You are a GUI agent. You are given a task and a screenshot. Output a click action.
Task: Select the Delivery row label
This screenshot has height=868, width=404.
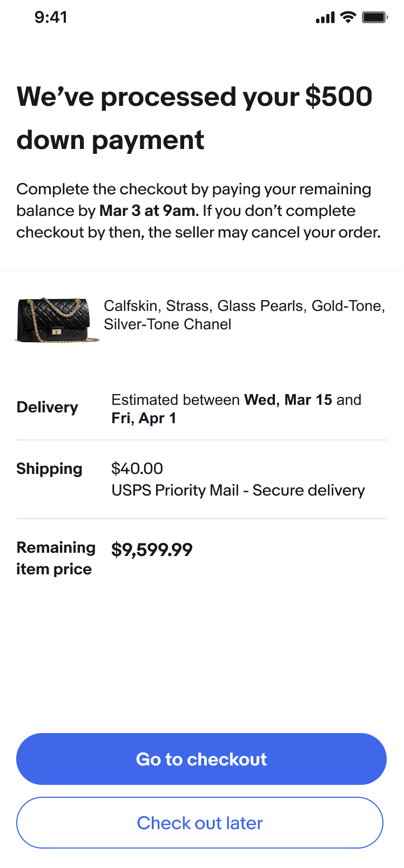tap(48, 407)
